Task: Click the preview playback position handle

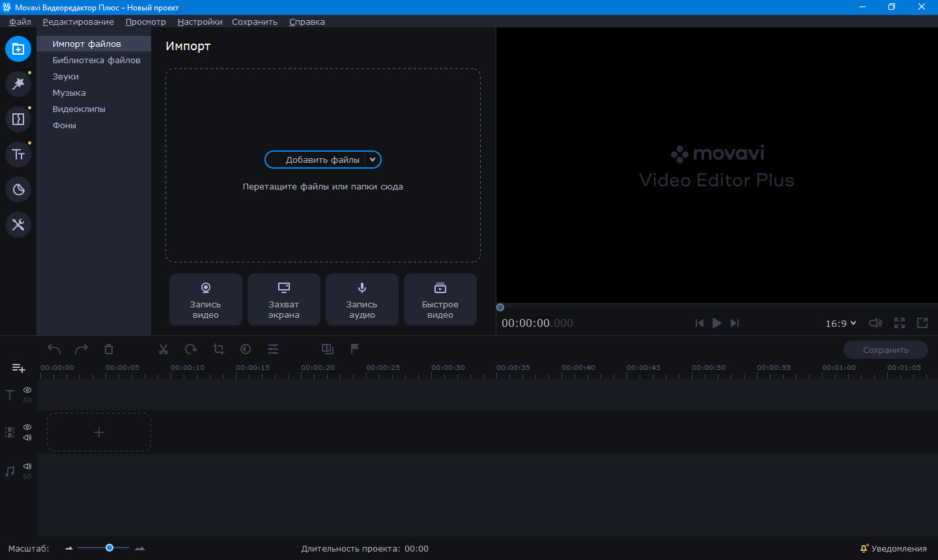Action: 500,307
